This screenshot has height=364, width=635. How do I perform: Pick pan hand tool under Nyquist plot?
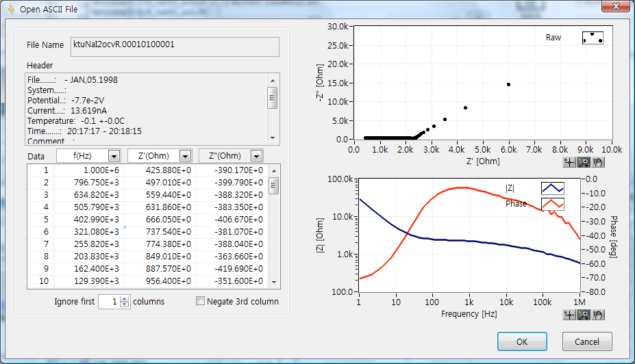(x=599, y=162)
